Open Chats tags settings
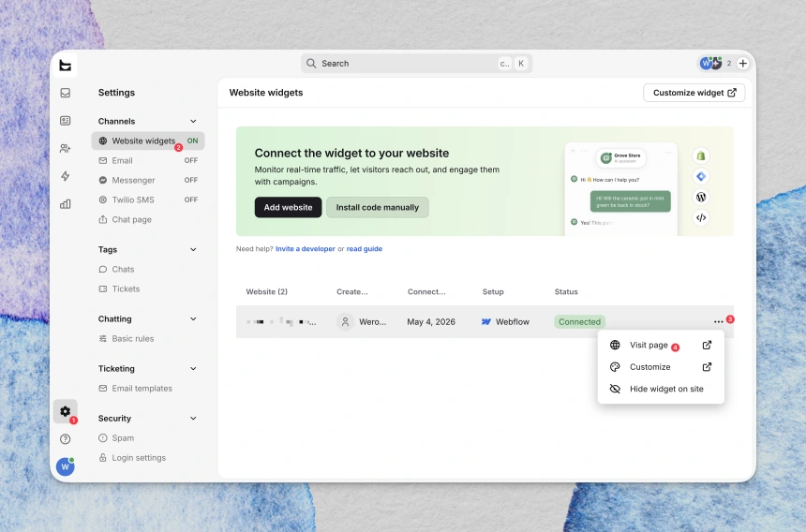This screenshot has height=532, width=806. (x=148, y=269)
